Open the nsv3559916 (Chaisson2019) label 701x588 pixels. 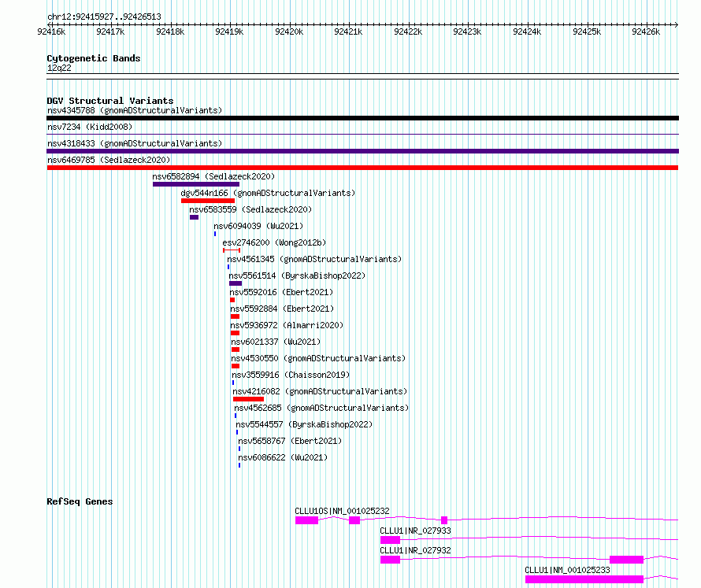[x=291, y=375]
